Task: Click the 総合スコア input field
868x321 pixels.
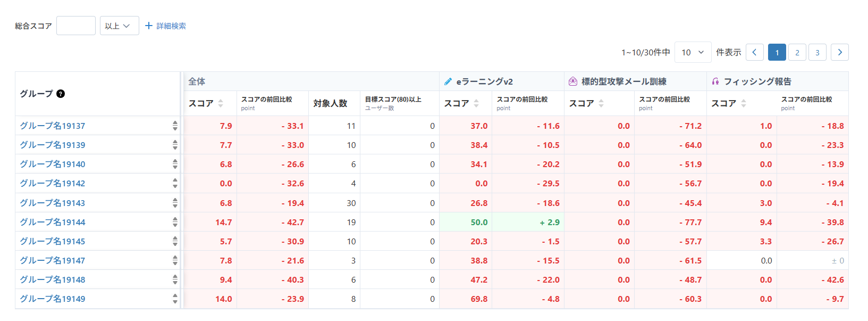Action: (x=76, y=26)
